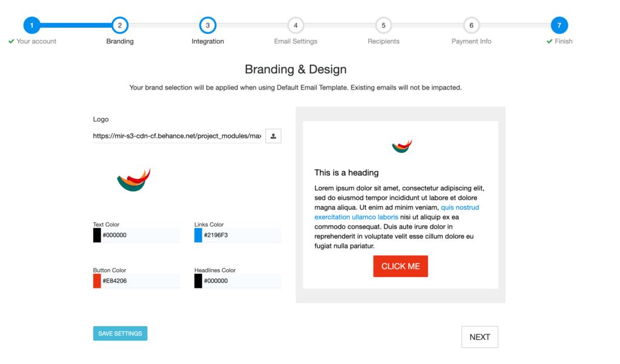Focus the Logo URL input field
The width and height of the screenshot is (620, 364).
(177, 136)
